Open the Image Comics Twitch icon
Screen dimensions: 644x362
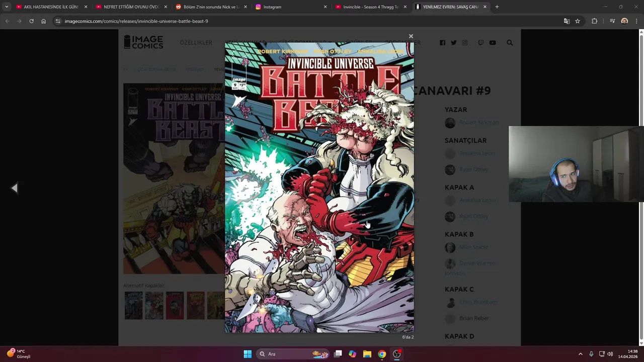click(x=480, y=43)
